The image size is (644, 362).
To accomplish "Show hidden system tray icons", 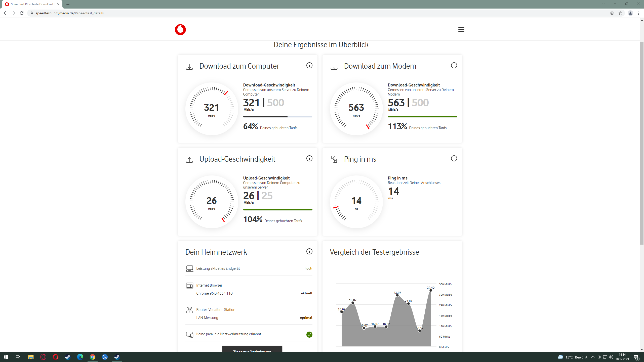I will (x=593, y=357).
